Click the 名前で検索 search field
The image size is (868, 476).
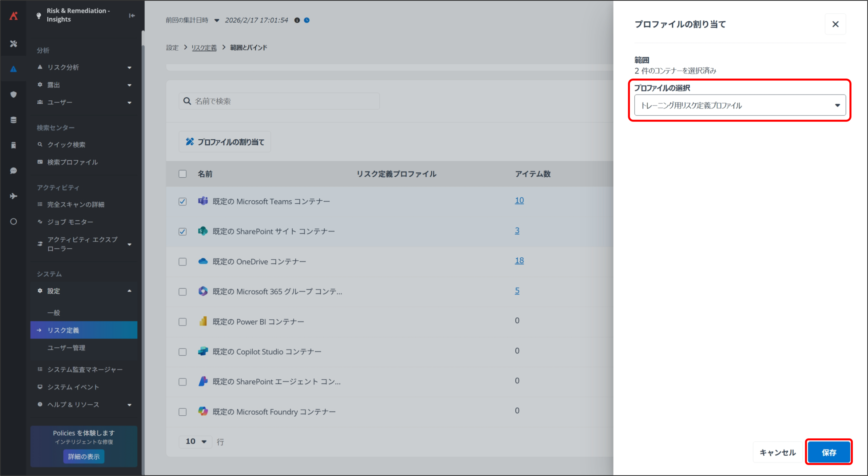(279, 101)
